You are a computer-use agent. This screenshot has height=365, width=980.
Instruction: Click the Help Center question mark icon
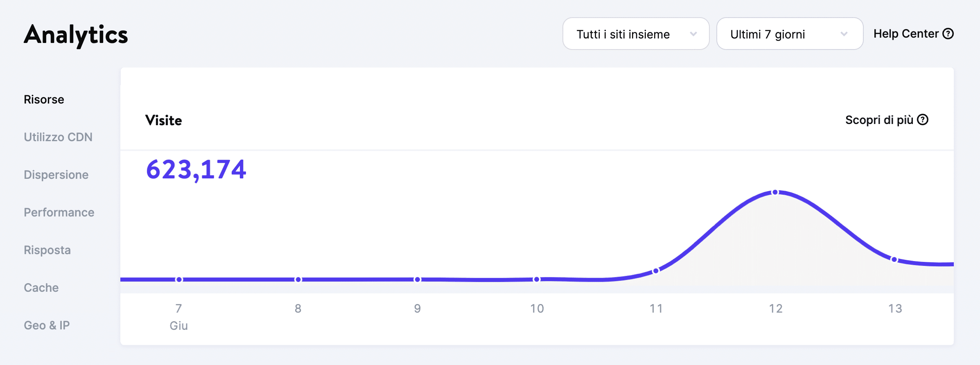tap(949, 34)
